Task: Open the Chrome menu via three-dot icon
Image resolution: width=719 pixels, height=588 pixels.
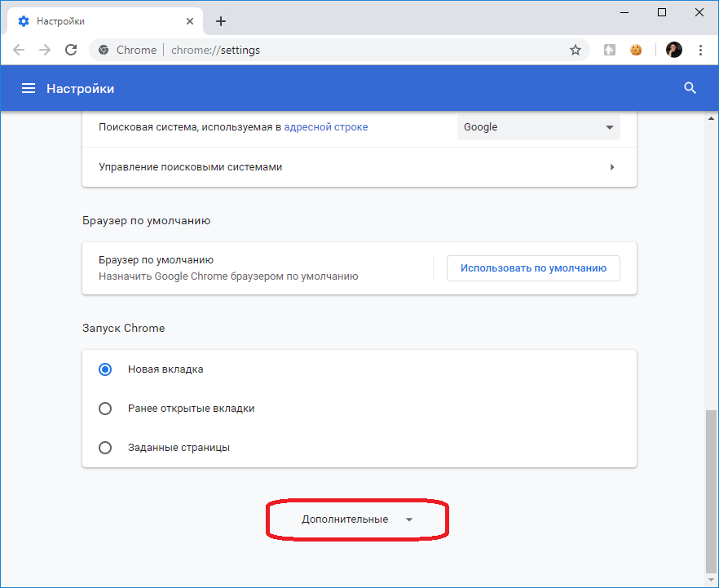Action: [x=701, y=50]
